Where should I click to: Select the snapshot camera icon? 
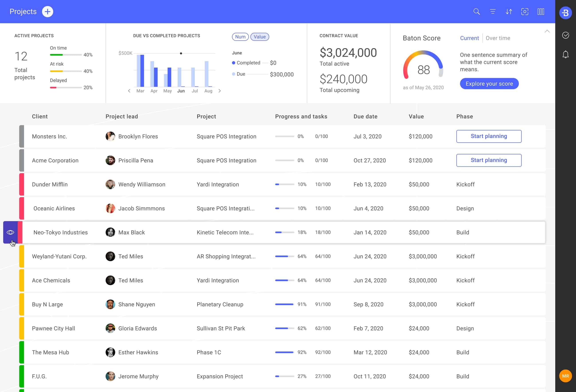(525, 11)
